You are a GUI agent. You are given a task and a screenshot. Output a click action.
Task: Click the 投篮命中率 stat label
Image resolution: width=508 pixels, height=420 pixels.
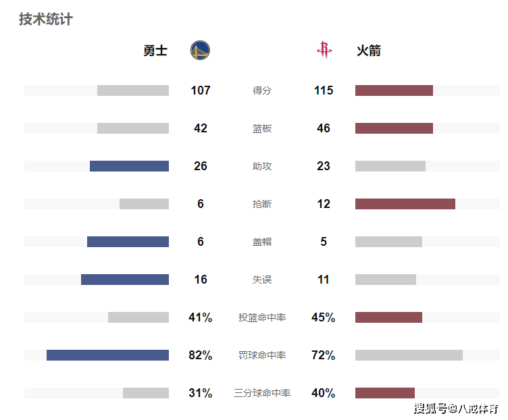point(262,317)
